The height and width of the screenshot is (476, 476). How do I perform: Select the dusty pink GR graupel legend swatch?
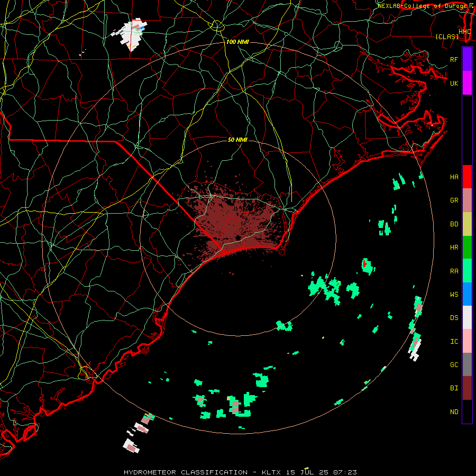(x=467, y=200)
